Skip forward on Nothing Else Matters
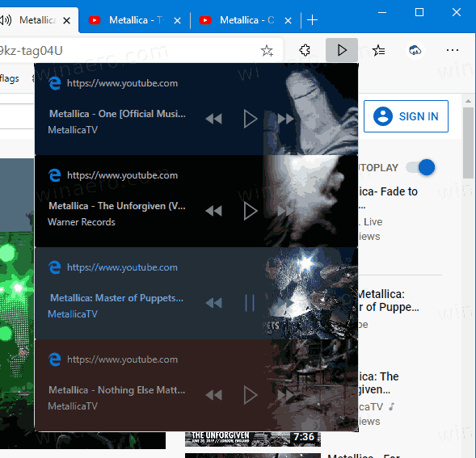Screen dimensions: 476x458 click(285, 395)
